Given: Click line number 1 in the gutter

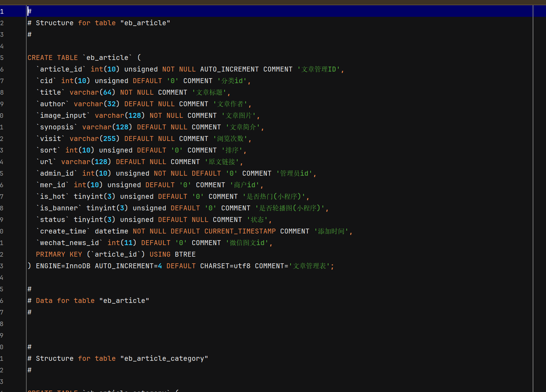Looking at the screenshot, I should pyautogui.click(x=2, y=12).
